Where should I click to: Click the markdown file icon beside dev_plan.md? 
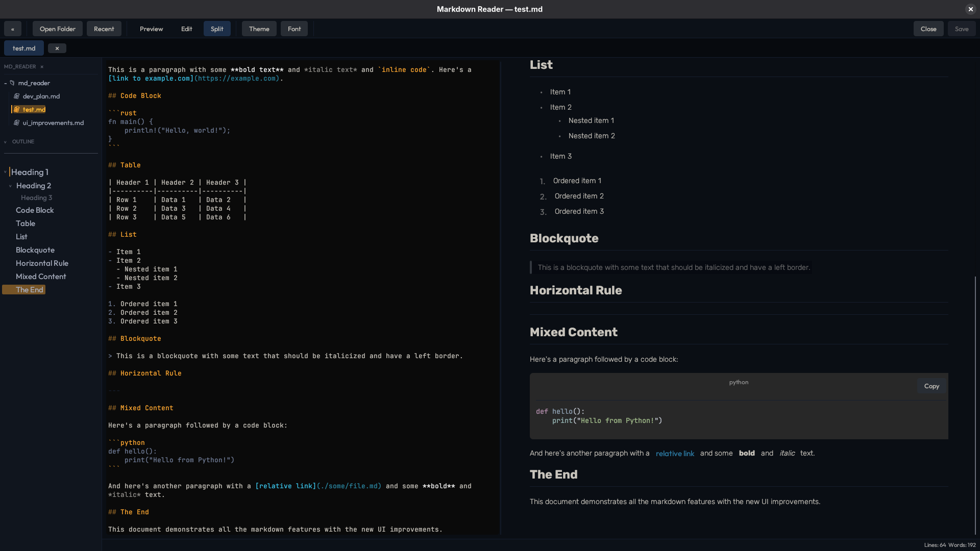coord(17,96)
